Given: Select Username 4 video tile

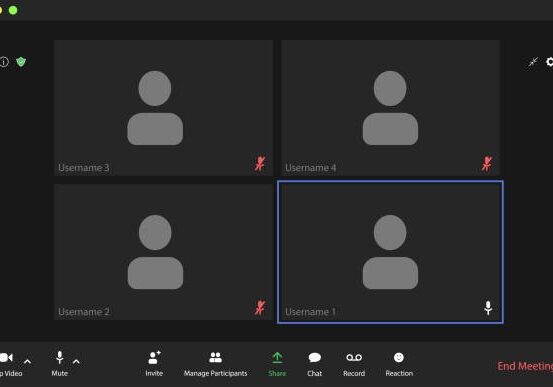Looking at the screenshot, I should [x=390, y=108].
